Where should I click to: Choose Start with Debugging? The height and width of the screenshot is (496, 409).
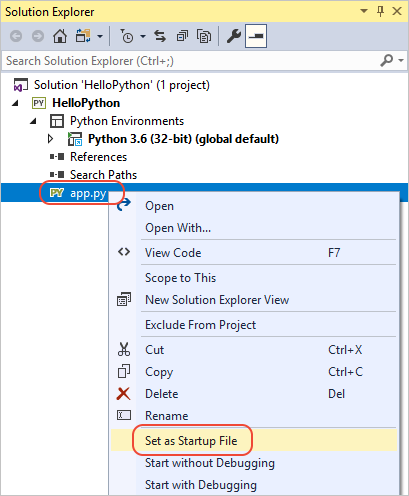click(254, 485)
